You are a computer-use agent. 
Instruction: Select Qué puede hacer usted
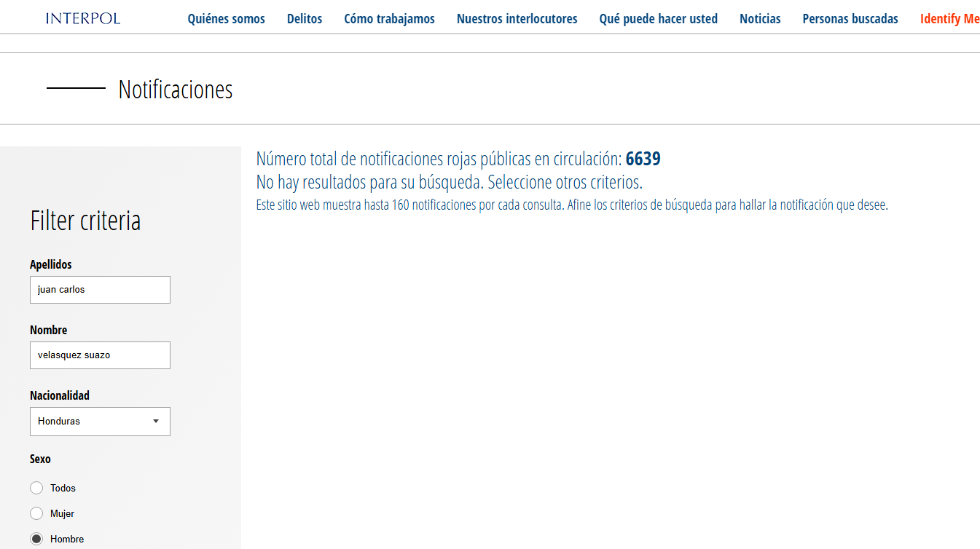click(658, 19)
